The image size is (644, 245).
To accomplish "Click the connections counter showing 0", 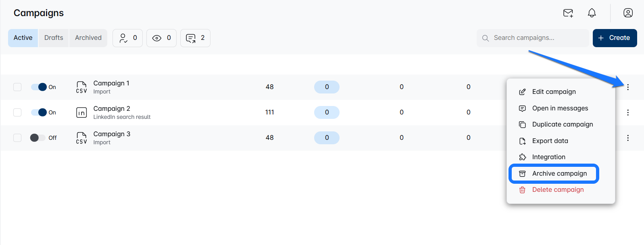I will 128,38.
